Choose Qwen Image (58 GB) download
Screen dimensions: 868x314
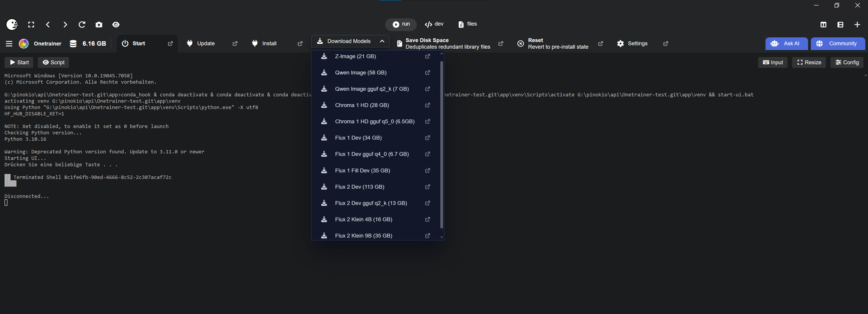pos(360,73)
